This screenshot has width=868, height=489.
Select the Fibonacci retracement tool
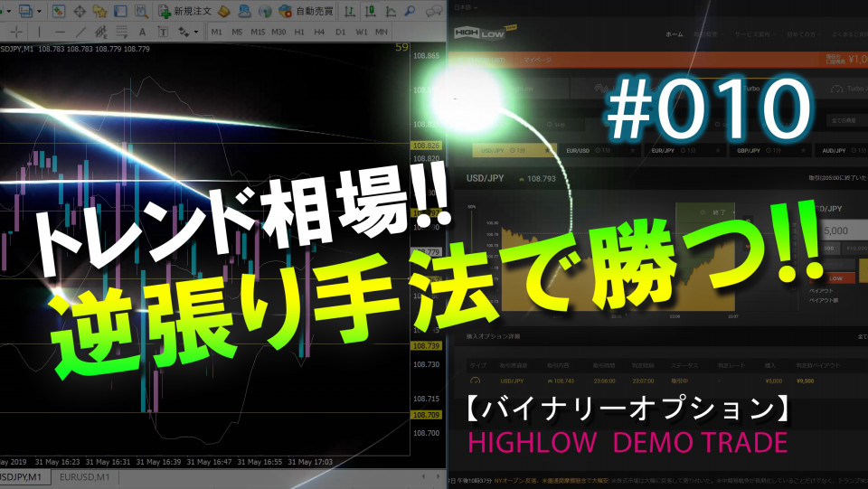(121, 32)
